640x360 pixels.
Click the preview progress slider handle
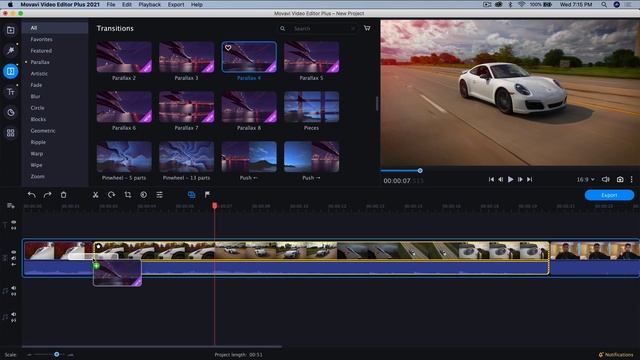click(420, 171)
